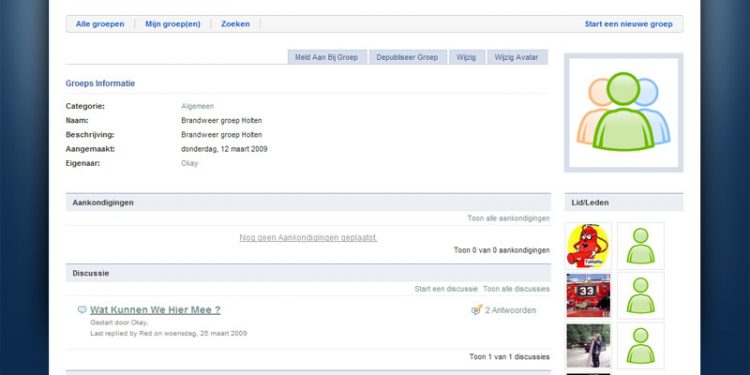Click the Discussie section header

tap(308, 273)
